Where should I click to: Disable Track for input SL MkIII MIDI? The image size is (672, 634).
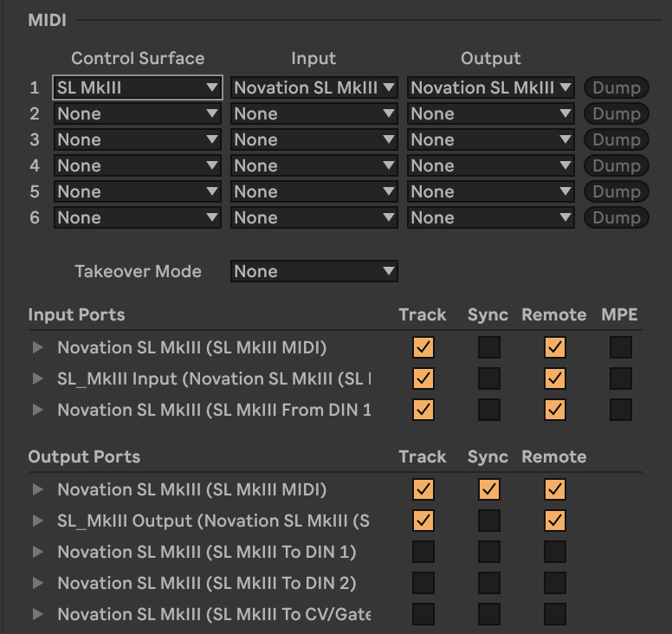[423, 347]
